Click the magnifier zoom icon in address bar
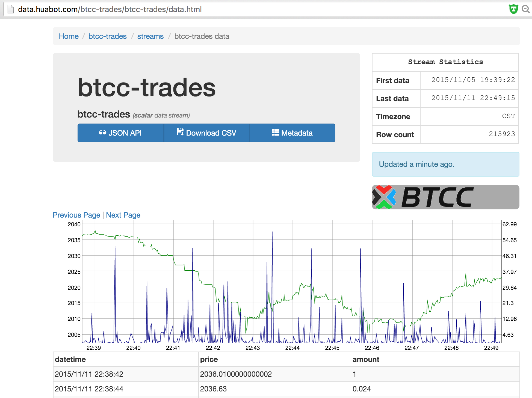This screenshot has height=398, width=532. click(525, 9)
